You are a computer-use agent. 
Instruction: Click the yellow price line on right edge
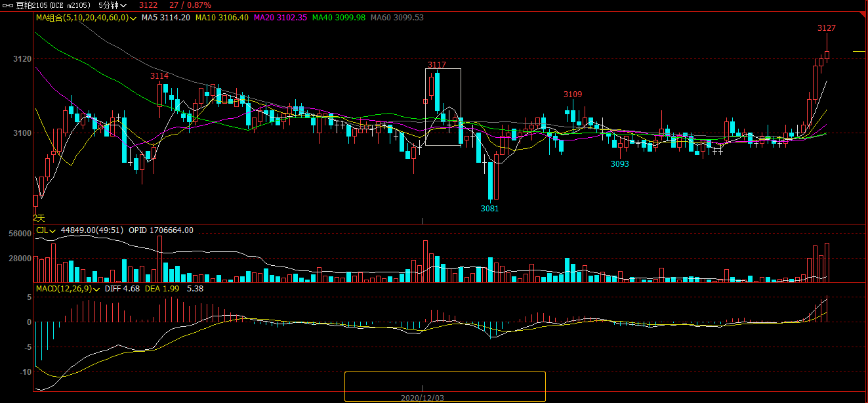pos(859,51)
